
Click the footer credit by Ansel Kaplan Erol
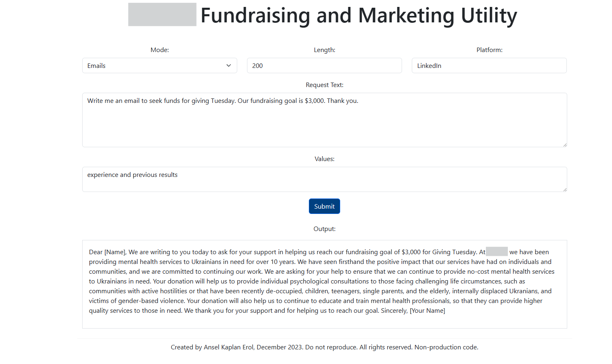pos(324,347)
